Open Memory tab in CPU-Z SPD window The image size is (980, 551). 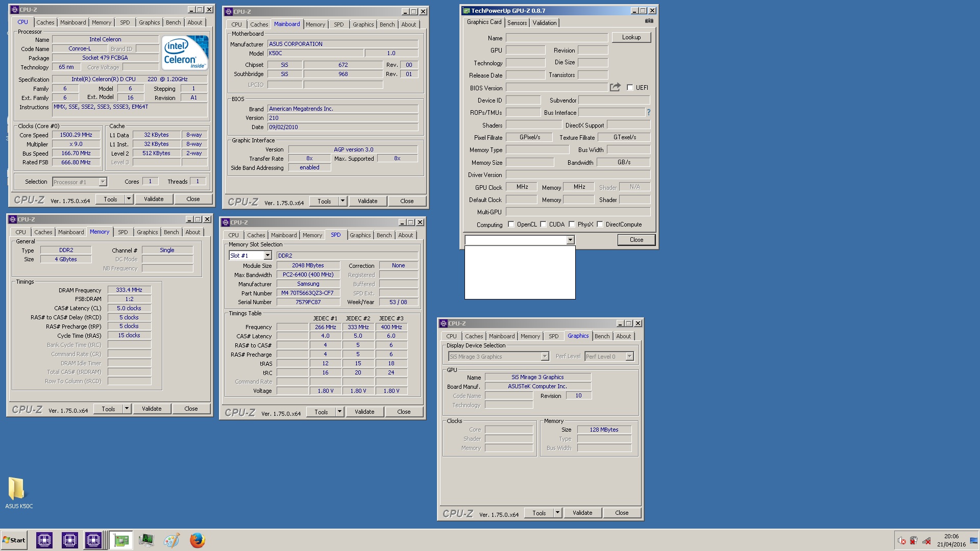(312, 235)
